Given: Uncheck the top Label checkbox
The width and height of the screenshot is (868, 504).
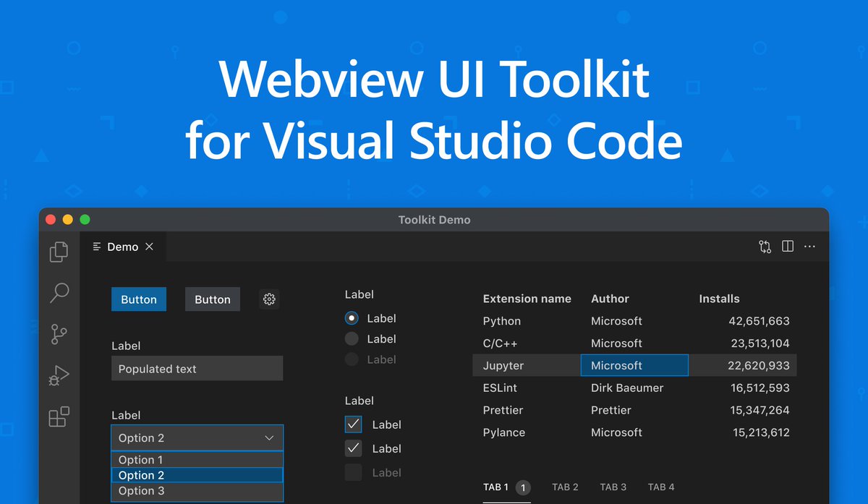Looking at the screenshot, I should tap(353, 424).
